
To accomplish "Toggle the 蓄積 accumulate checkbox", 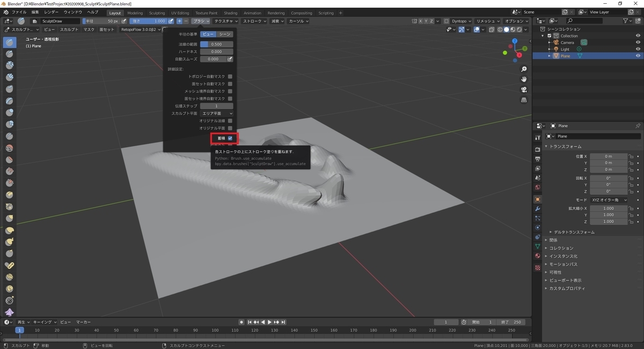I will tap(230, 139).
